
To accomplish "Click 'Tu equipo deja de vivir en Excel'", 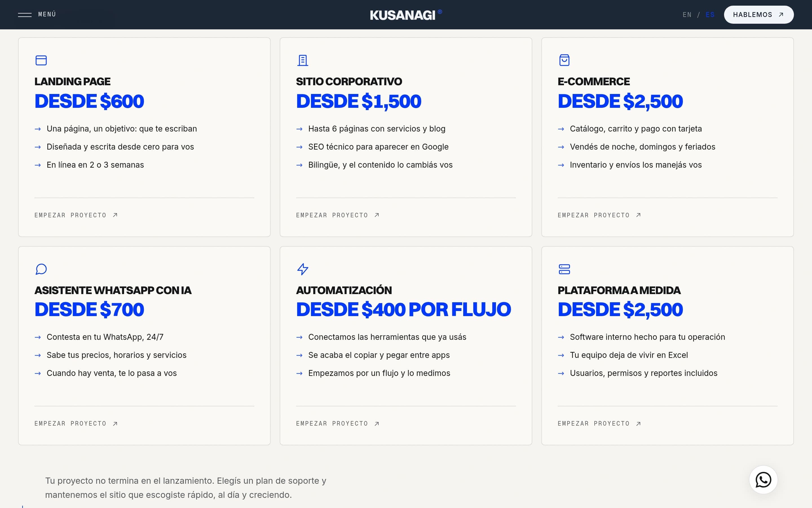I will coord(629,355).
